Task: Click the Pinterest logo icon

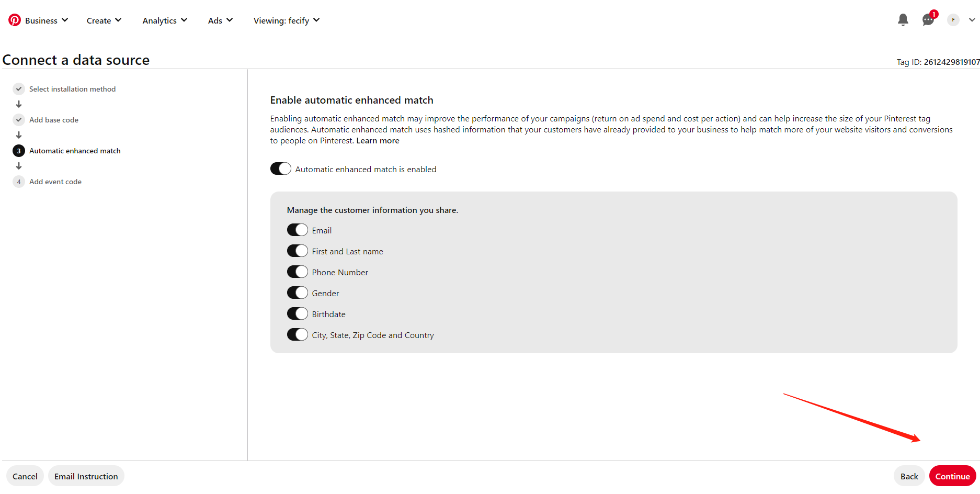Action: tap(15, 20)
